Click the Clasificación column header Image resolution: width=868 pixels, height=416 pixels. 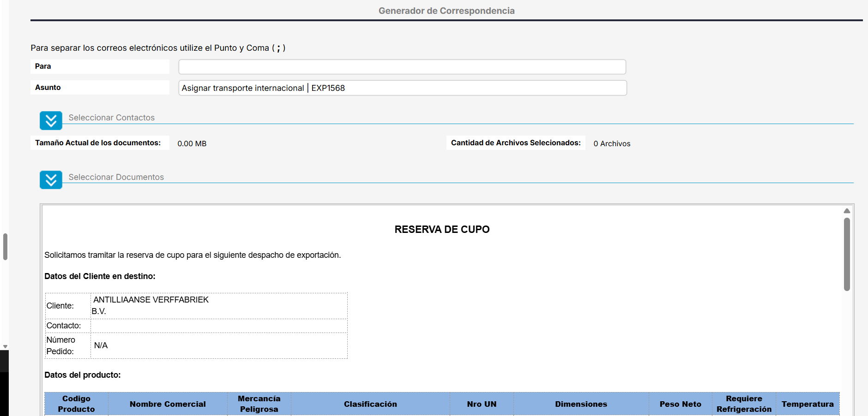click(x=370, y=404)
